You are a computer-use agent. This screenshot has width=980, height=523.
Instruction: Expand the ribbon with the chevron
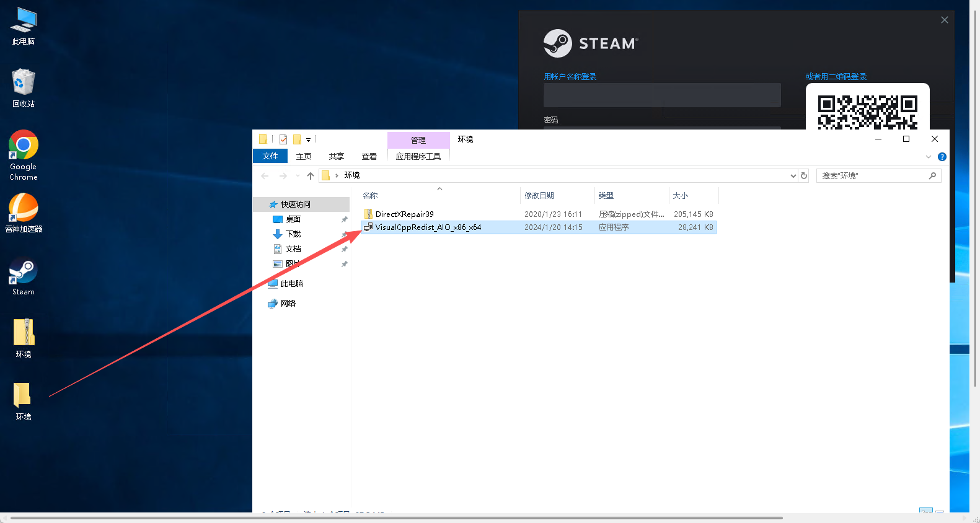[x=928, y=157]
